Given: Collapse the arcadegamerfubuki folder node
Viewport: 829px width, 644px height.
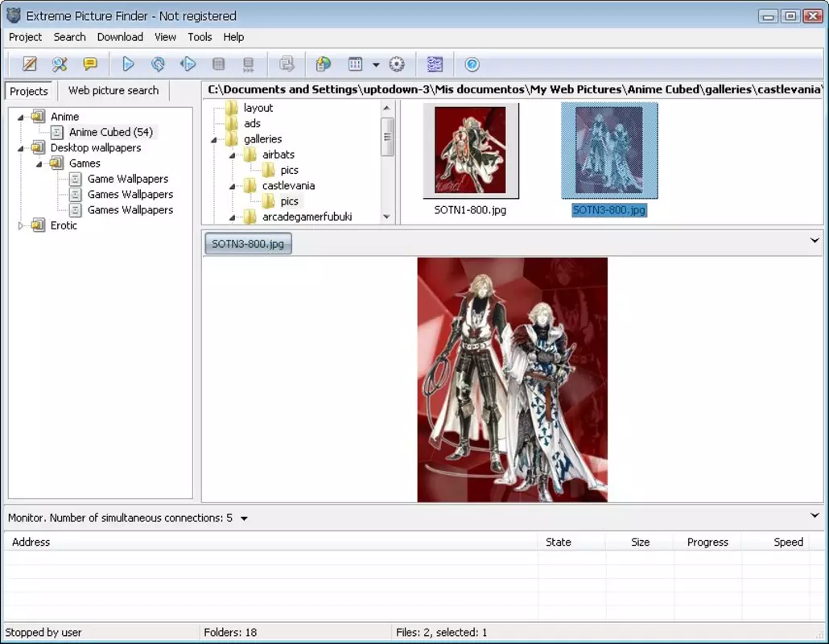Looking at the screenshot, I should pyautogui.click(x=232, y=217).
